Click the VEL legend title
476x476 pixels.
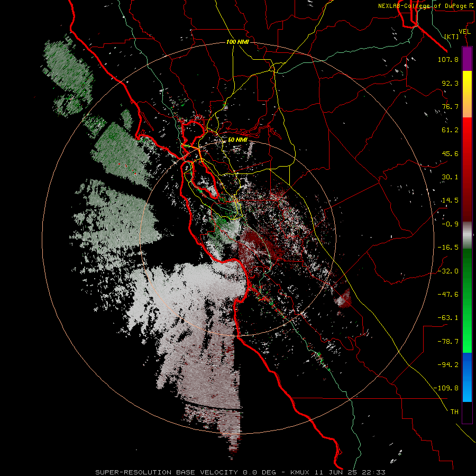click(x=464, y=32)
